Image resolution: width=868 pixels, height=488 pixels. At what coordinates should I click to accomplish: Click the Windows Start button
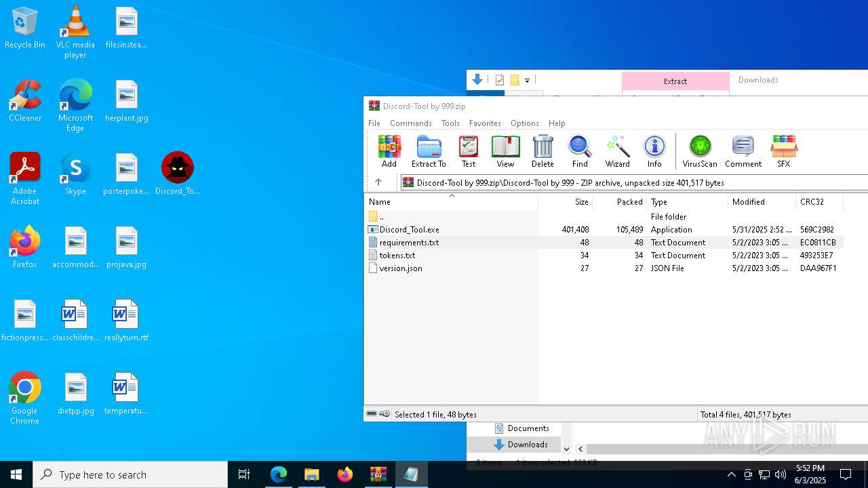point(16,474)
